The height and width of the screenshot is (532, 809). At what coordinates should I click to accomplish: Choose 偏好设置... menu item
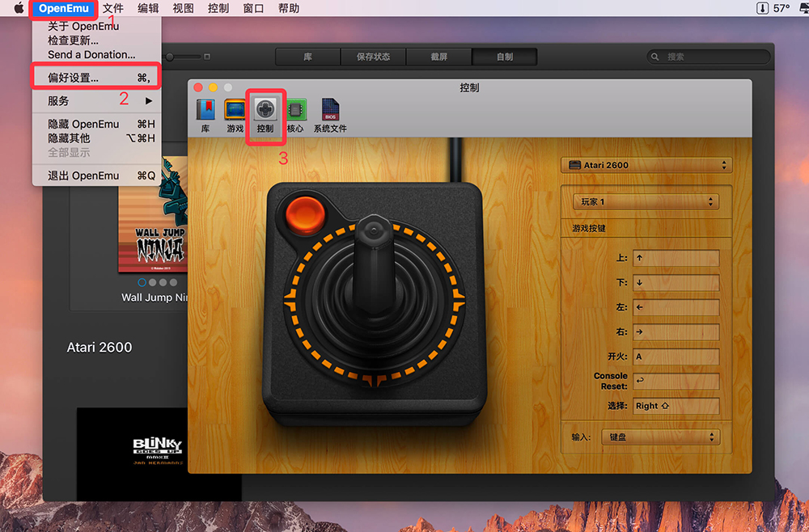(97, 78)
